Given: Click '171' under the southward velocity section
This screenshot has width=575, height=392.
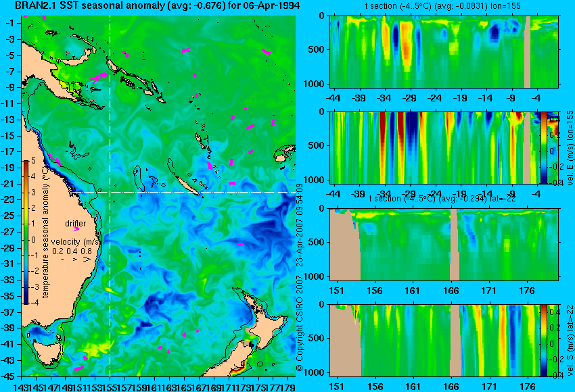Looking at the screenshot, I should 489,387.
